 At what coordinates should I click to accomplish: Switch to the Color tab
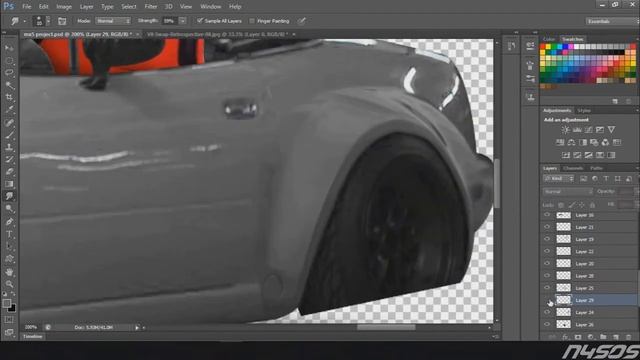[549, 39]
